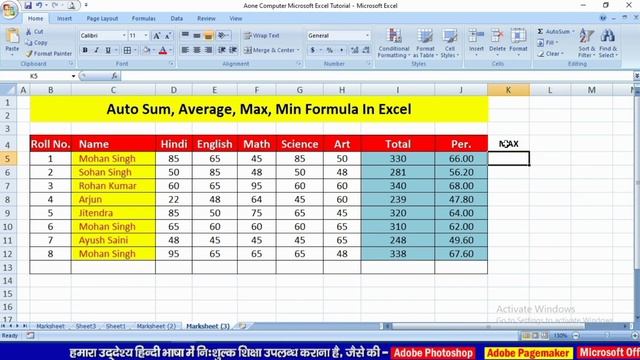The width and height of the screenshot is (640, 360).
Task: Toggle Wrap Text
Action: click(261, 36)
